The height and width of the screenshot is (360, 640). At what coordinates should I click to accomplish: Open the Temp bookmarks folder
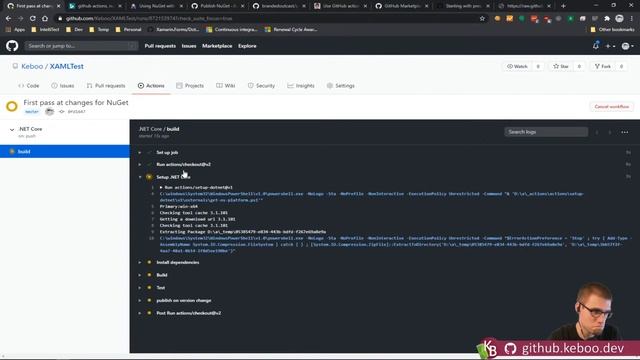99,29
